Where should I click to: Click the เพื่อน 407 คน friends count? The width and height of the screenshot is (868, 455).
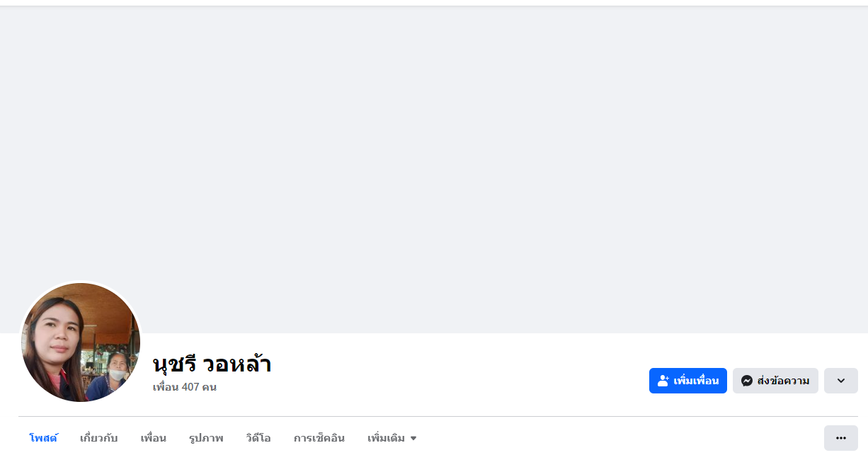(x=185, y=387)
